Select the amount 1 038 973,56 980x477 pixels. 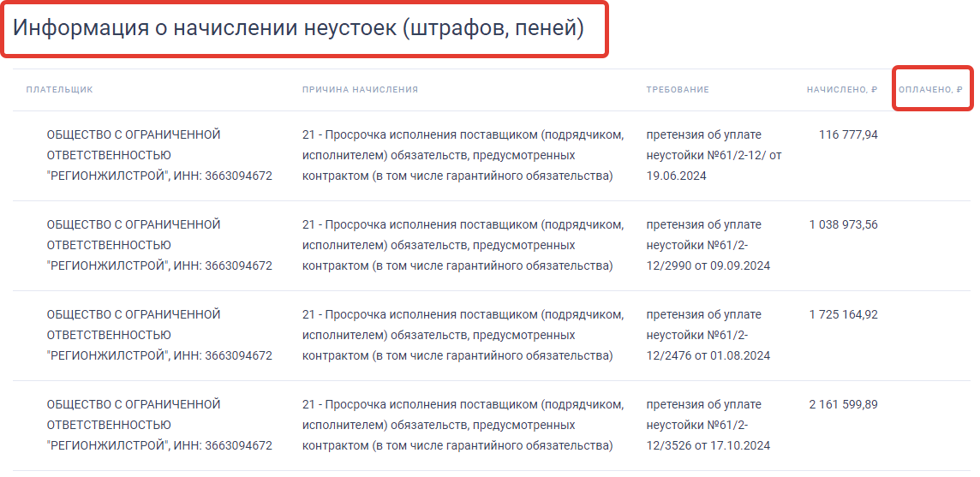(844, 224)
